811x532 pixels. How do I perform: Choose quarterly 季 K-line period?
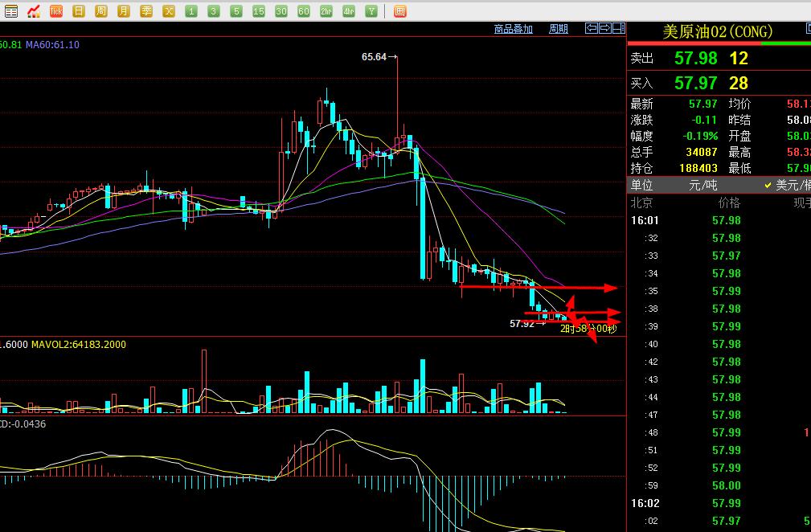coord(146,11)
